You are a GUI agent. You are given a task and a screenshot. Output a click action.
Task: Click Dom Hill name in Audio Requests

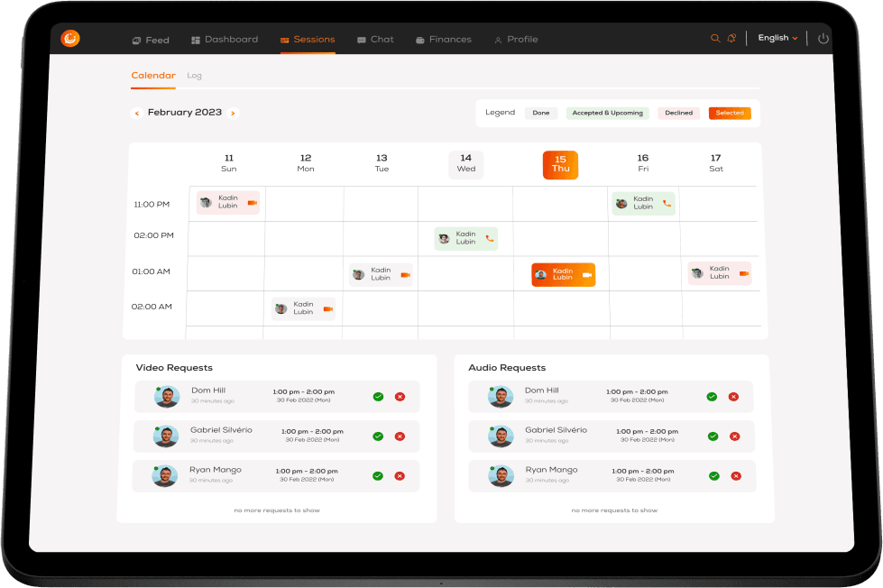pos(542,390)
